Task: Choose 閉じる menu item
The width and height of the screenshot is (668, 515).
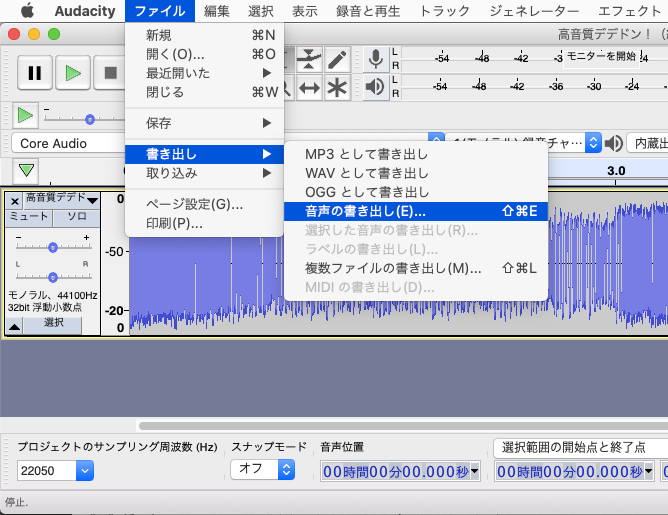Action: (x=204, y=92)
